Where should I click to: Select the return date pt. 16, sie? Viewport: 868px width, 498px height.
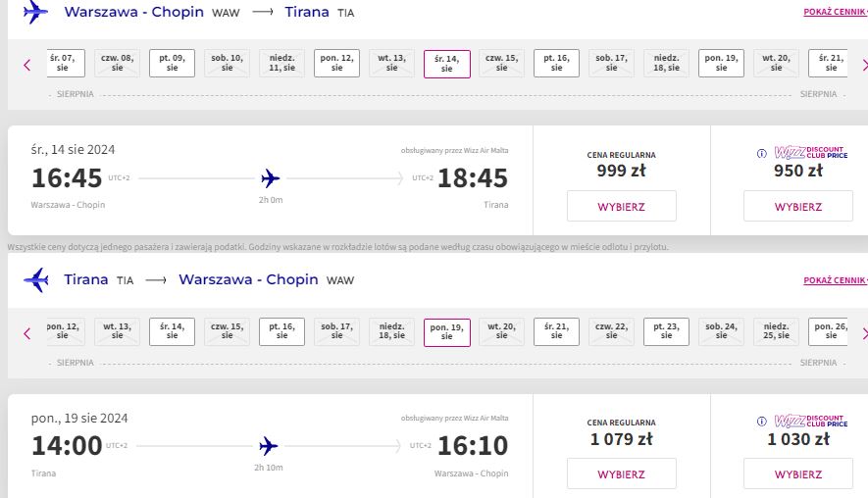click(281, 331)
